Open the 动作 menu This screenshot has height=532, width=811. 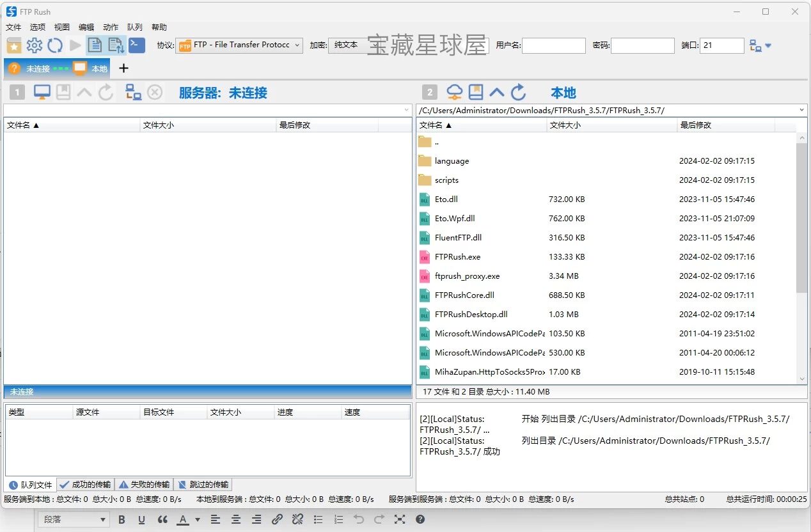click(111, 27)
